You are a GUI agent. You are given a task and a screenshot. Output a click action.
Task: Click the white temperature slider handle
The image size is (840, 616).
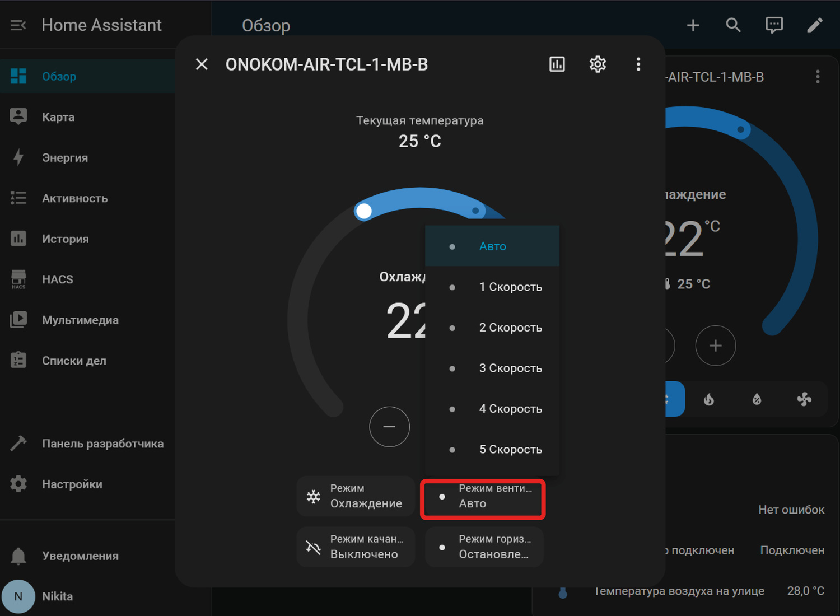pyautogui.click(x=363, y=211)
